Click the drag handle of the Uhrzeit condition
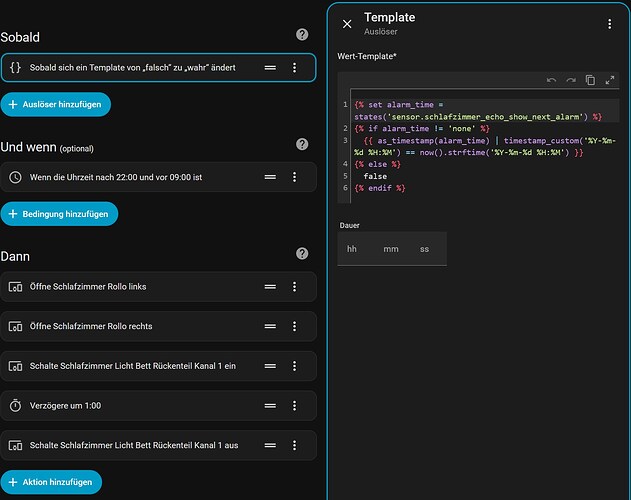631x500 pixels. (270, 177)
